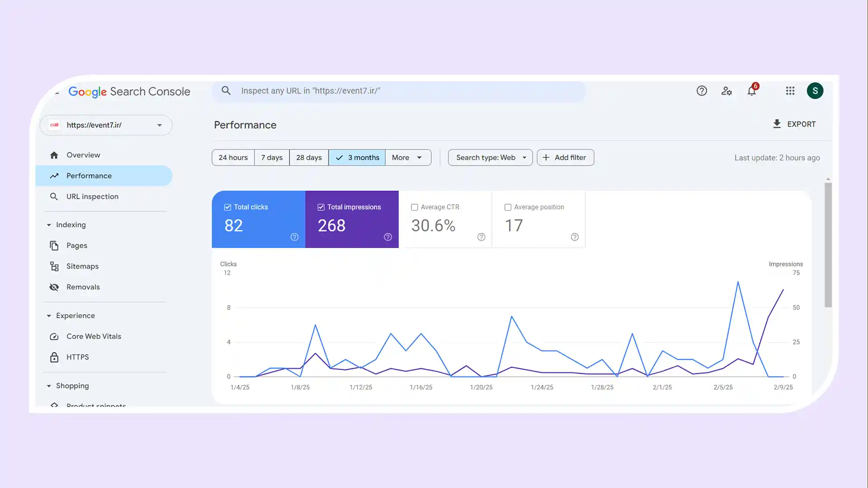The height and width of the screenshot is (488, 868).
Task: Open Search type: Web filter
Action: (x=490, y=157)
